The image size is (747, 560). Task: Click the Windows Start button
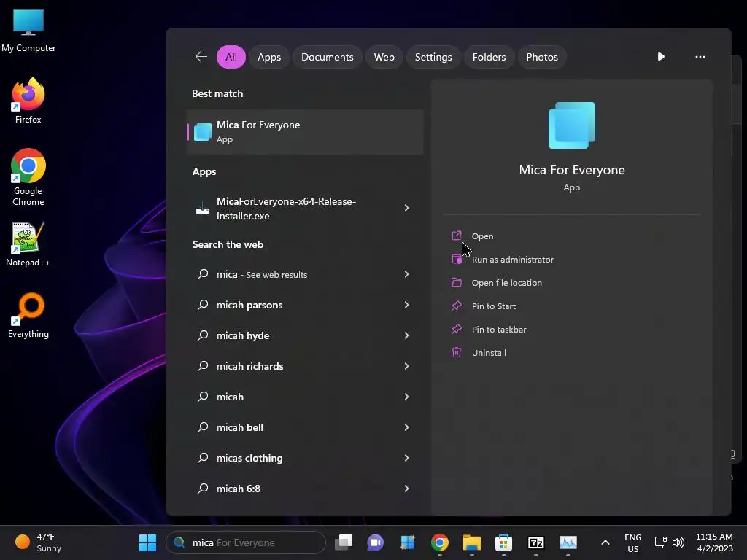[x=147, y=542]
